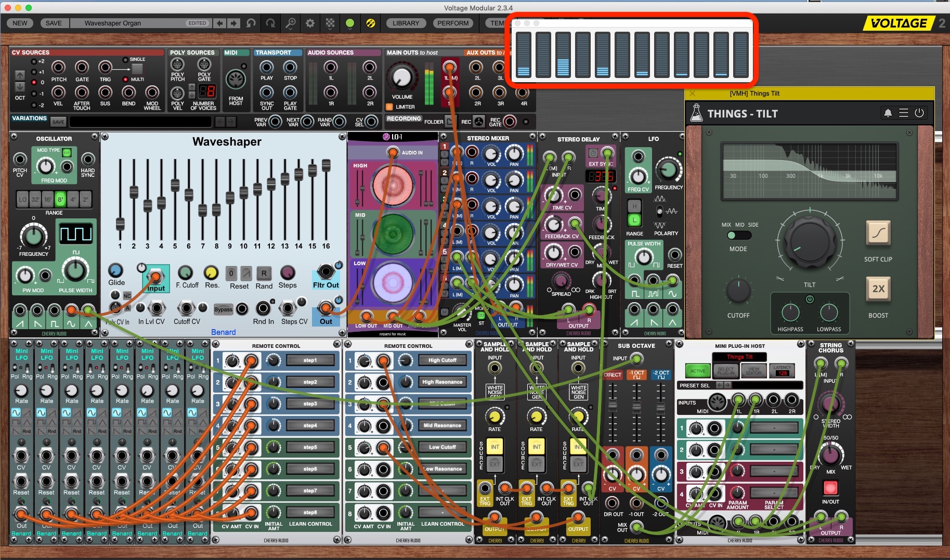Click the REC record button

click(x=479, y=122)
